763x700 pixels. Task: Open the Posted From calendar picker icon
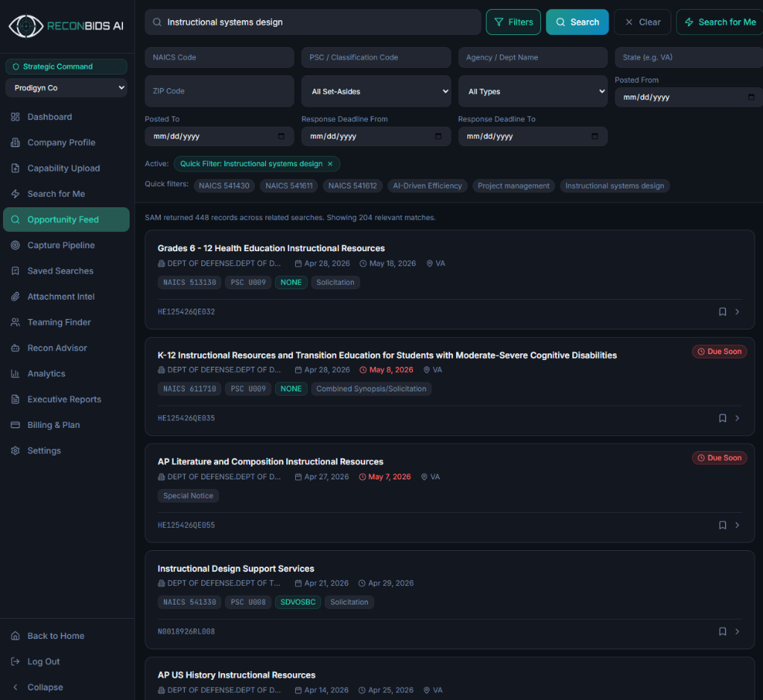coord(751,98)
